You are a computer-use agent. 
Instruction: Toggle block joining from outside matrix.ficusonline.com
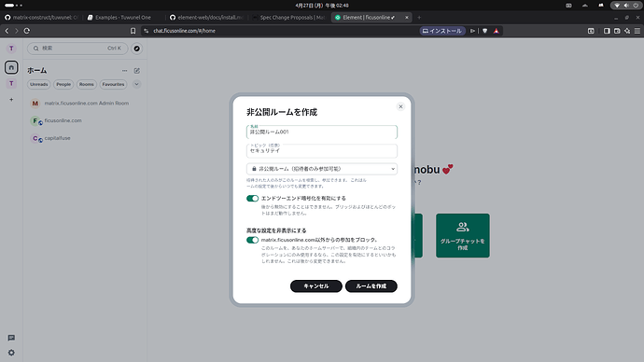point(252,240)
